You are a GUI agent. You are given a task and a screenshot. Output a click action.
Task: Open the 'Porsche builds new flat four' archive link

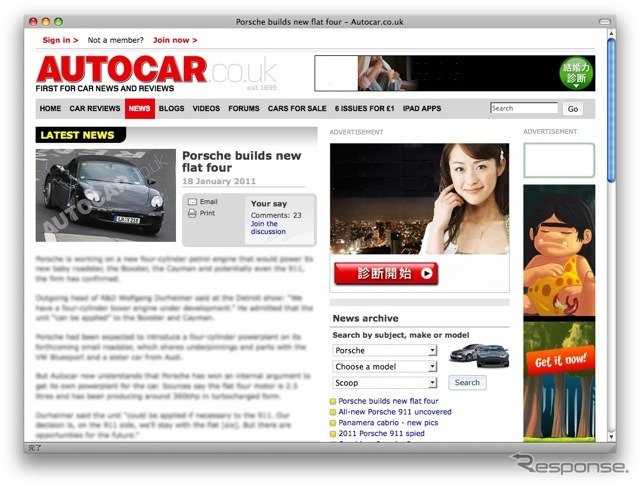(x=388, y=401)
